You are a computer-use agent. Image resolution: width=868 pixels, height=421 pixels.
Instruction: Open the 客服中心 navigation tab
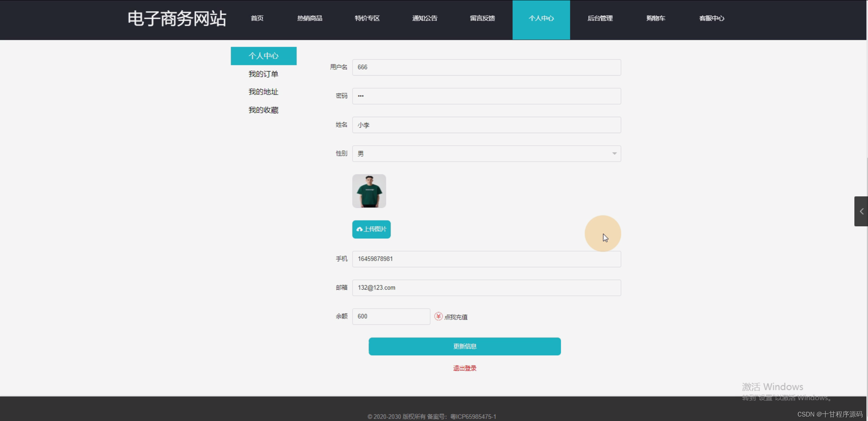coord(711,18)
